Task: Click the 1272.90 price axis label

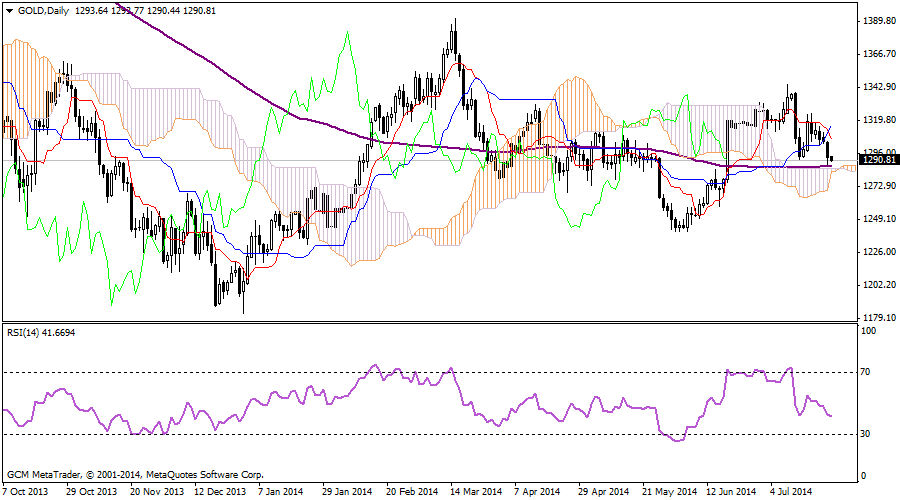Action: [x=879, y=186]
